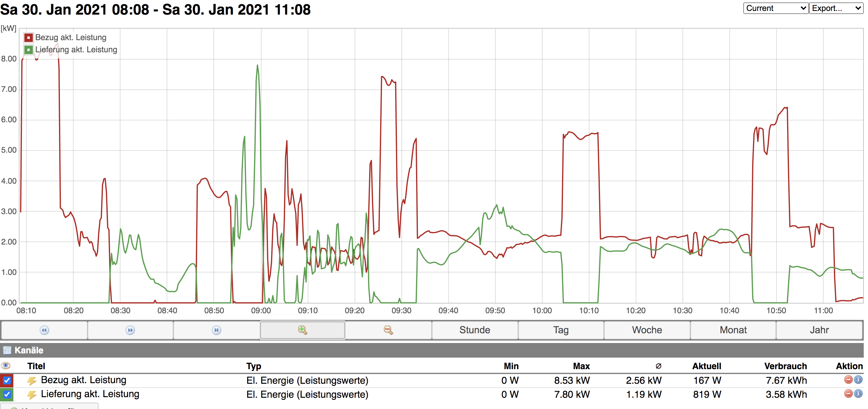Screen dimensions: 868x409
Task: Select the Jahr time range button
Action: (819, 330)
